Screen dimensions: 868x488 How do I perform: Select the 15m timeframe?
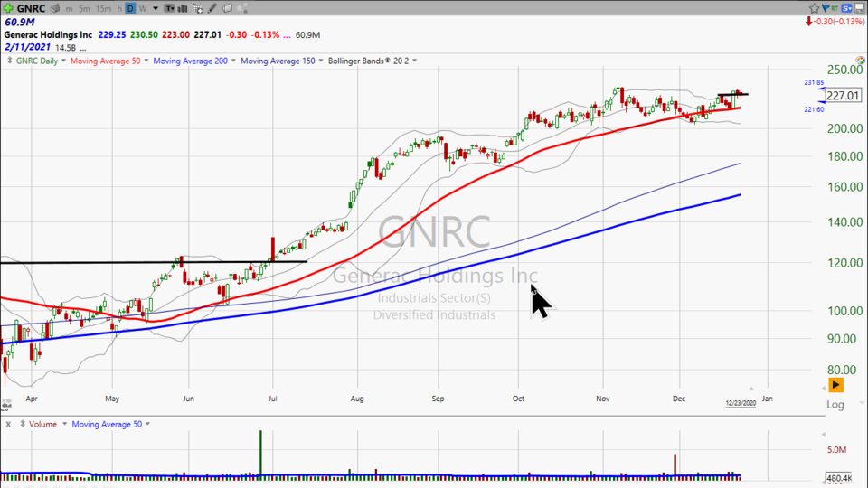click(x=103, y=8)
